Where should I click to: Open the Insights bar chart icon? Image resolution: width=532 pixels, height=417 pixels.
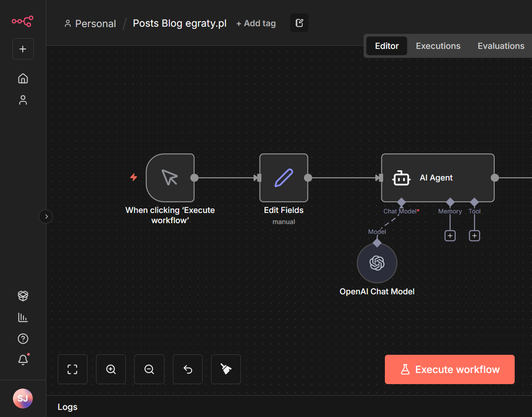coord(23,317)
